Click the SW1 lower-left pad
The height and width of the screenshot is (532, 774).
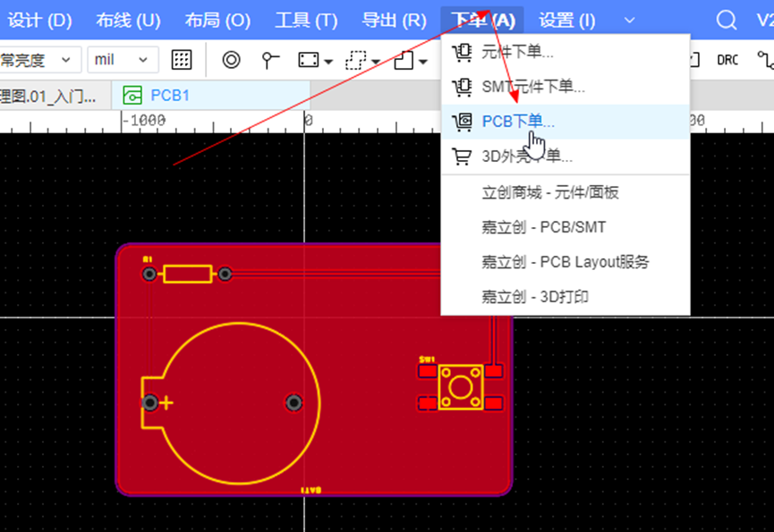(428, 403)
